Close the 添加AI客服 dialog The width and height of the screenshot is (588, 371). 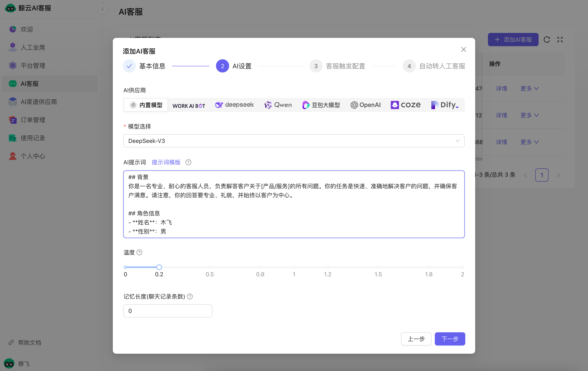463,50
